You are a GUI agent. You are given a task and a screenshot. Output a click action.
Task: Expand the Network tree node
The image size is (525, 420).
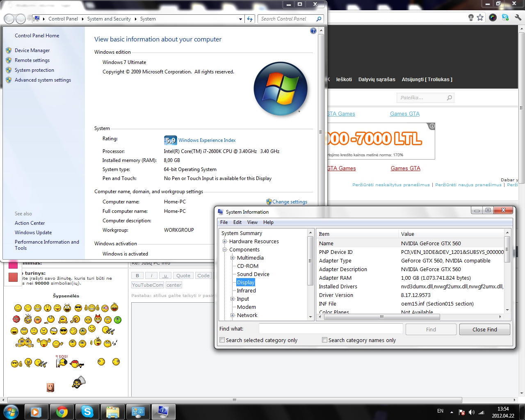click(x=233, y=315)
